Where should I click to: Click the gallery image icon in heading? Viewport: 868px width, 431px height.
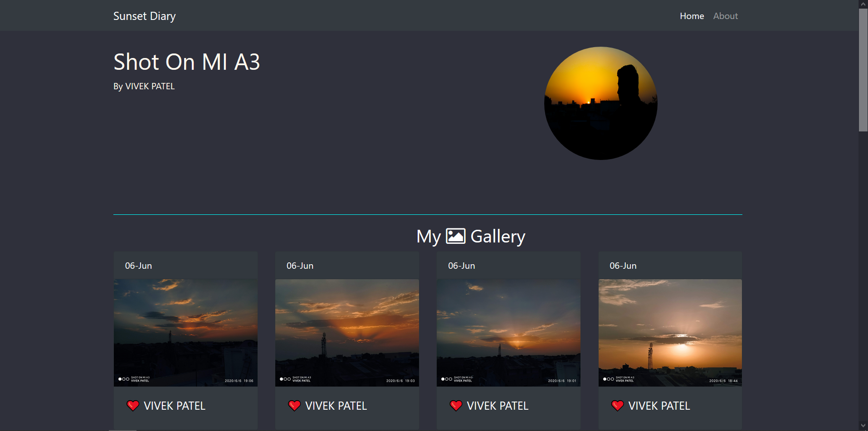[x=456, y=236]
